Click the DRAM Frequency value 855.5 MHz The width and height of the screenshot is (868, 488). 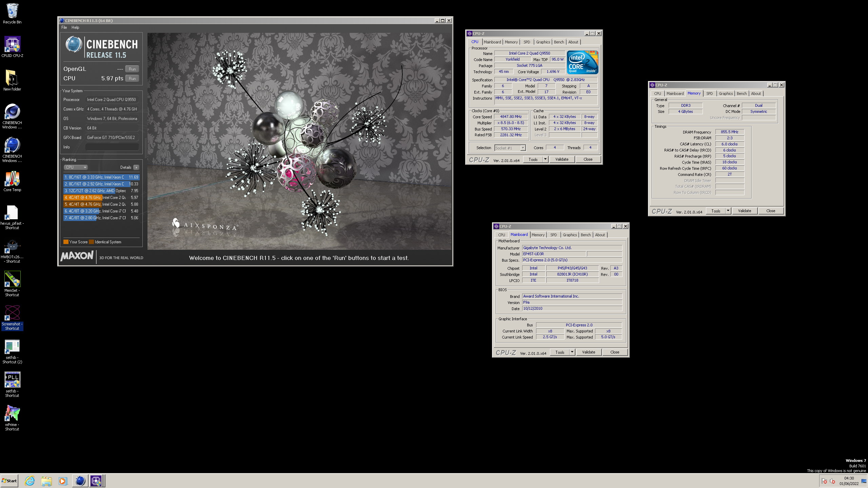[x=730, y=132]
